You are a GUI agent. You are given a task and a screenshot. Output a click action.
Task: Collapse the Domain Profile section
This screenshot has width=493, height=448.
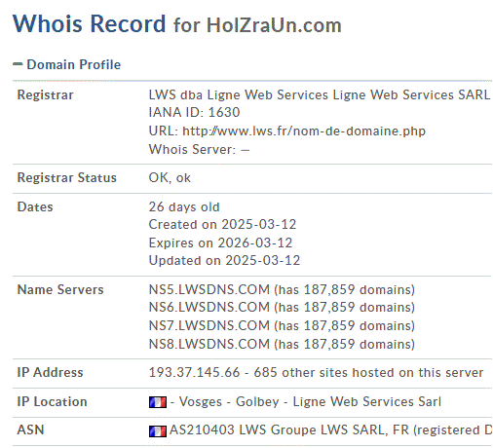tap(18, 64)
